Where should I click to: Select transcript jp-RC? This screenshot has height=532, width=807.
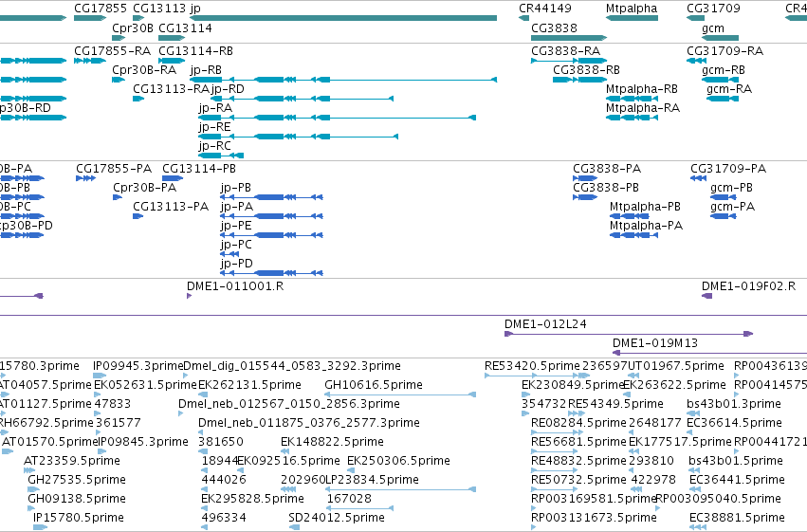221,156
